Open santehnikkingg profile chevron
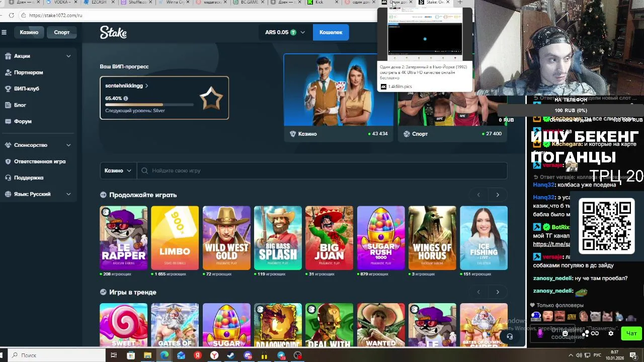644x362 pixels. tap(146, 85)
